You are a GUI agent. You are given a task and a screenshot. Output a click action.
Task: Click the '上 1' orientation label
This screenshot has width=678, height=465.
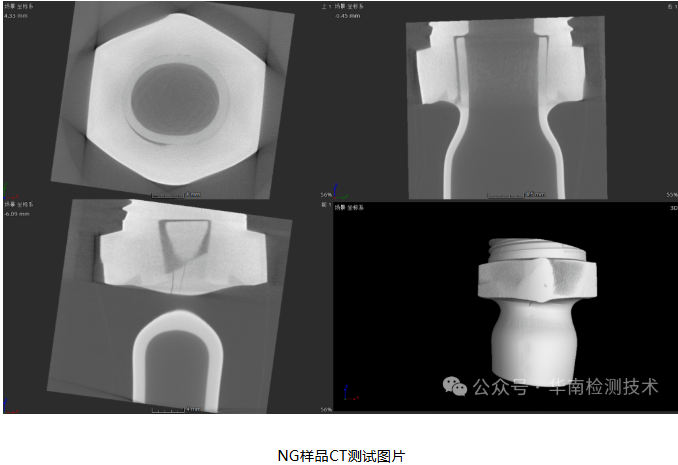click(x=326, y=6)
